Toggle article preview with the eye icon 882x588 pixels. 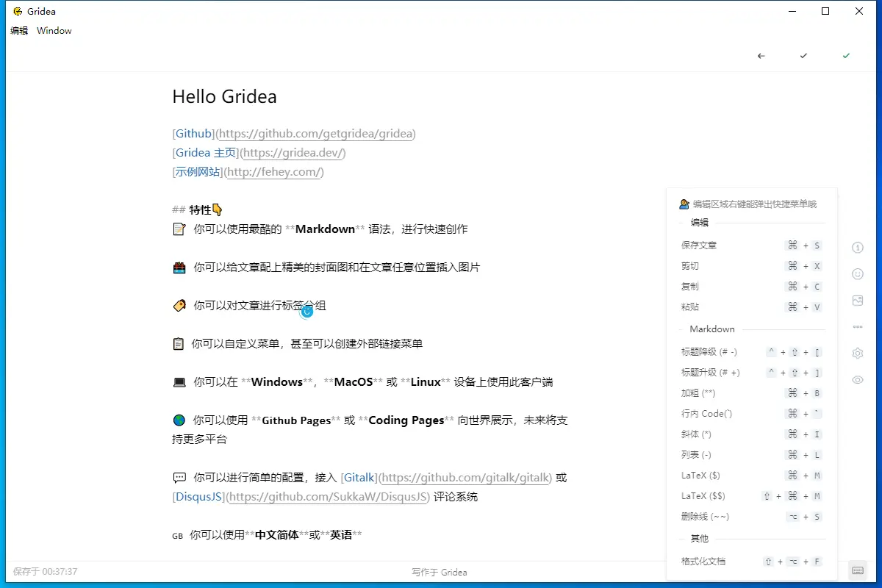click(x=857, y=380)
